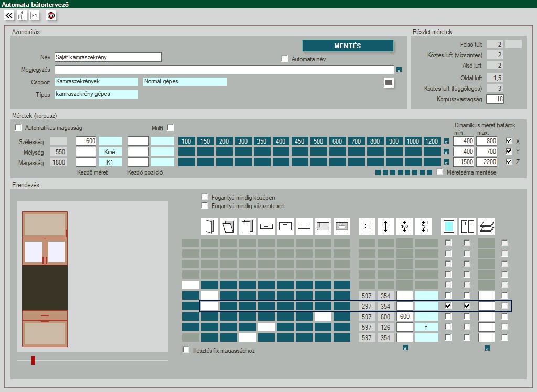Open the Típus kamraszekrény gépes selector
The image size is (537, 392).
(96, 94)
